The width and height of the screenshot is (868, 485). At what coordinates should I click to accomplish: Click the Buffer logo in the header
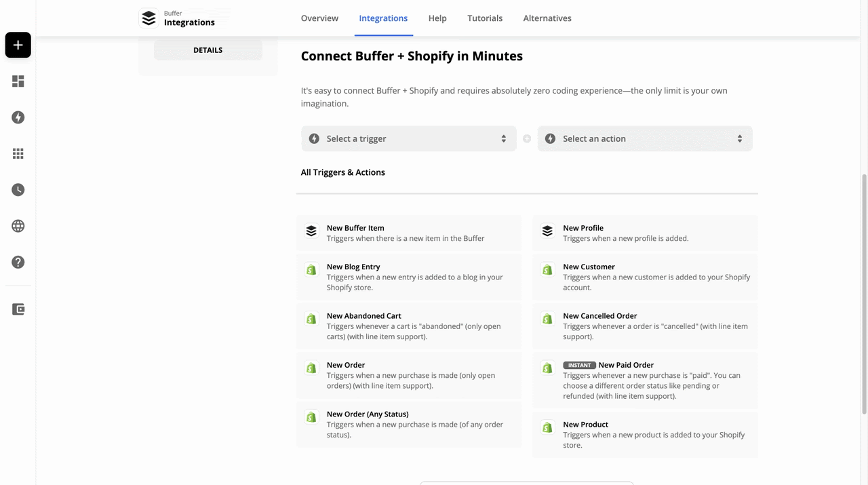tap(149, 18)
